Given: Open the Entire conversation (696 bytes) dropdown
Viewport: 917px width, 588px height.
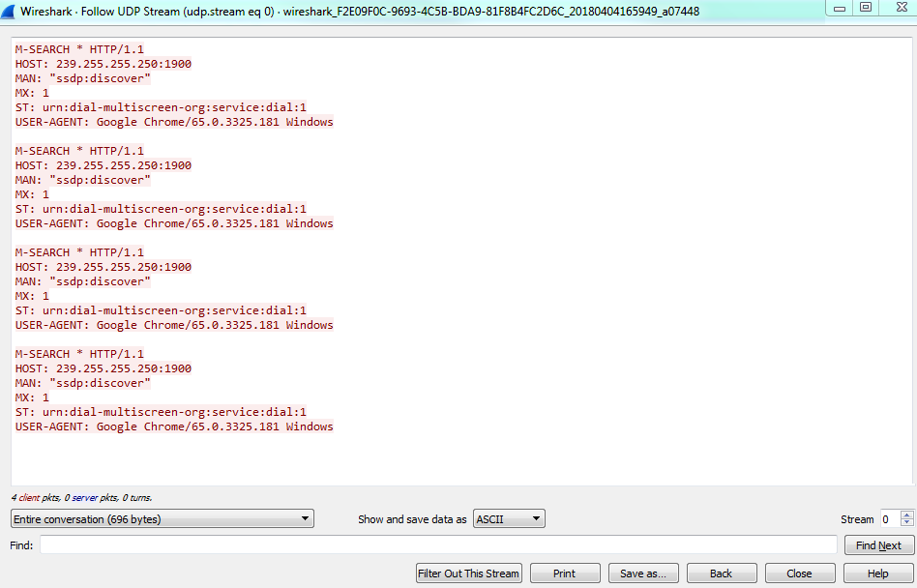Looking at the screenshot, I should point(162,518).
